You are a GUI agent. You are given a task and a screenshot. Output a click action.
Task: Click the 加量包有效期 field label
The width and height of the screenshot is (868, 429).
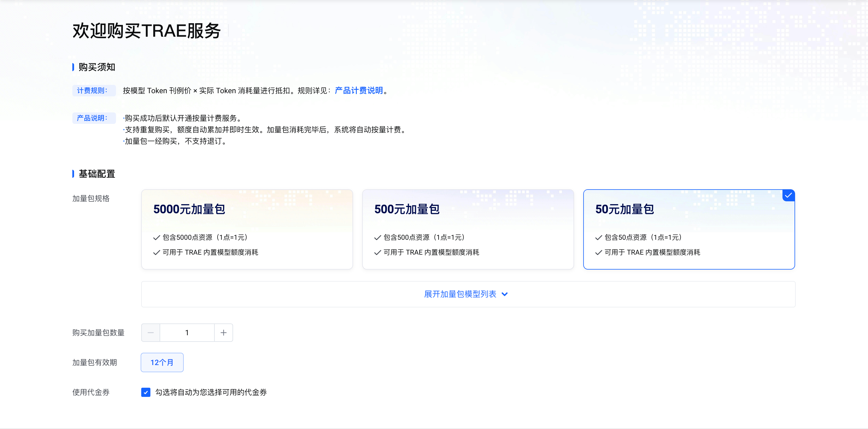pyautogui.click(x=95, y=362)
